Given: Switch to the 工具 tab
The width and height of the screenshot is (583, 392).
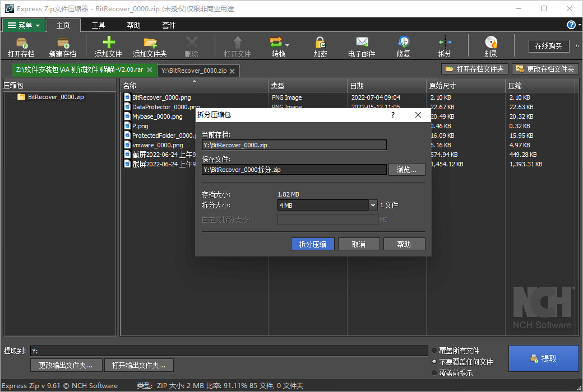Looking at the screenshot, I should [98, 25].
